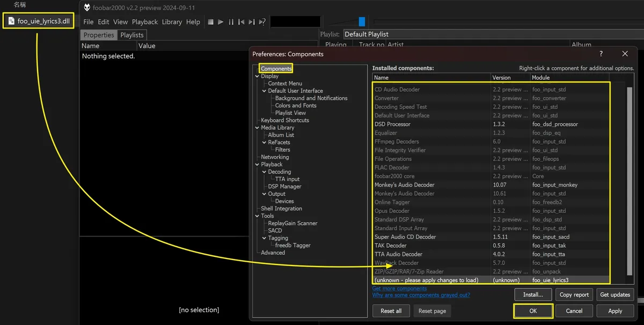Image resolution: width=644 pixels, height=325 pixels.
Task: Sort components by Version column header
Action: 510,78
